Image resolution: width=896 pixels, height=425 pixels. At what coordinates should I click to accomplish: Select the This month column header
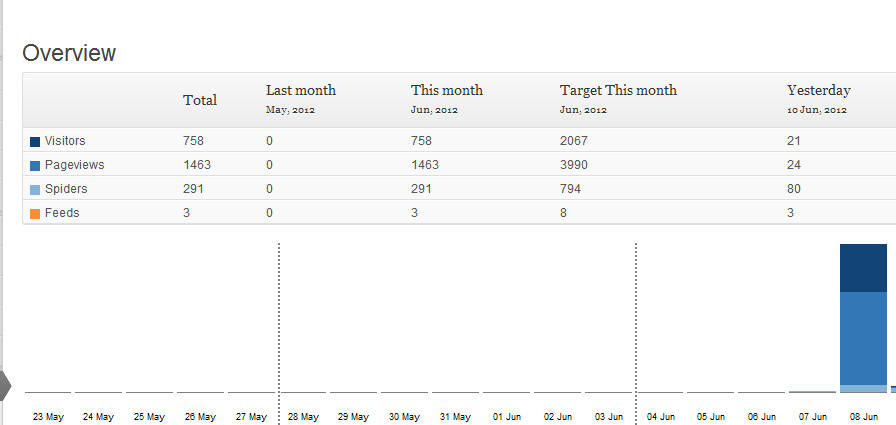tap(446, 91)
